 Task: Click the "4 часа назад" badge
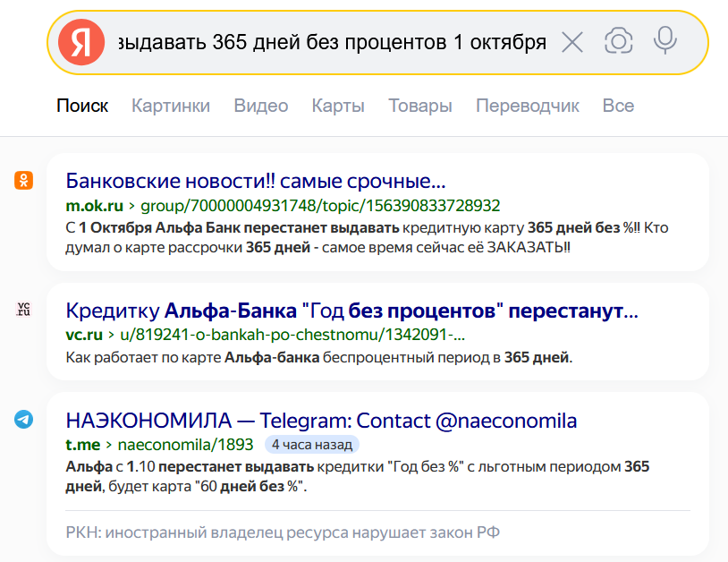(312, 445)
